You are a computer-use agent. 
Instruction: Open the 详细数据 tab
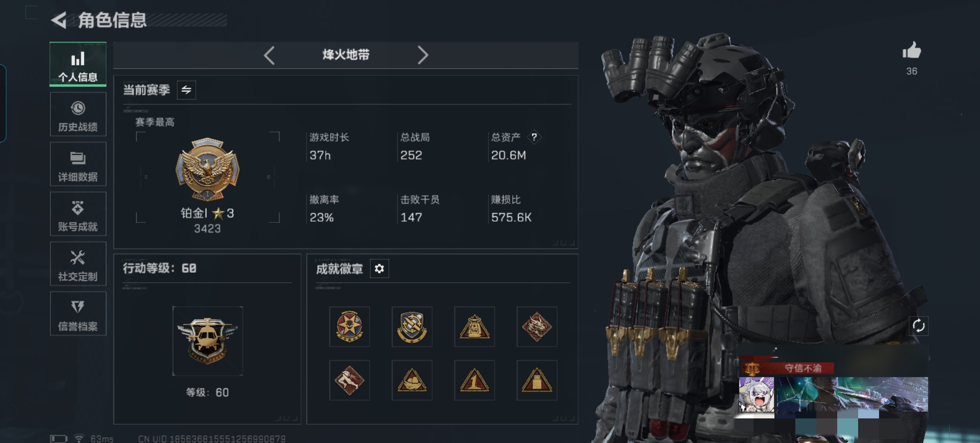click(78, 164)
